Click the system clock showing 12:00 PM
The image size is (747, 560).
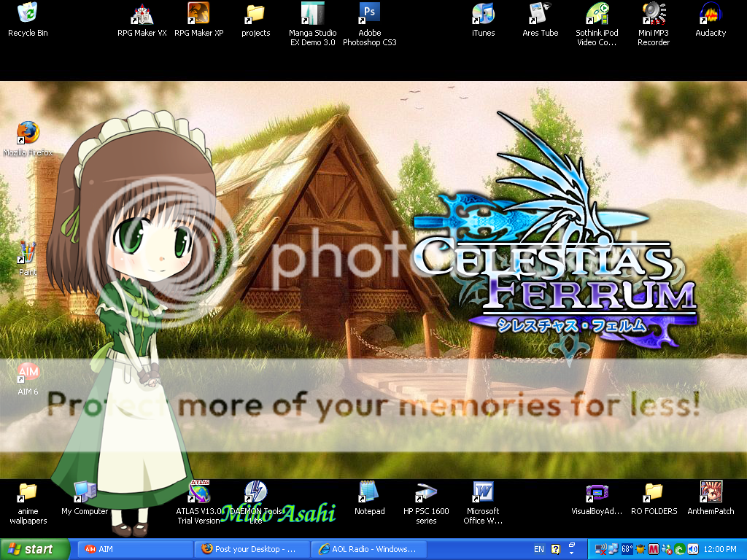(721, 549)
